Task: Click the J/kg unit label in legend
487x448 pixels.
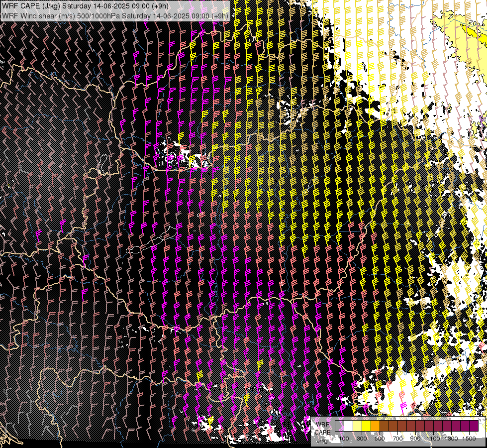Action: [x=323, y=441]
